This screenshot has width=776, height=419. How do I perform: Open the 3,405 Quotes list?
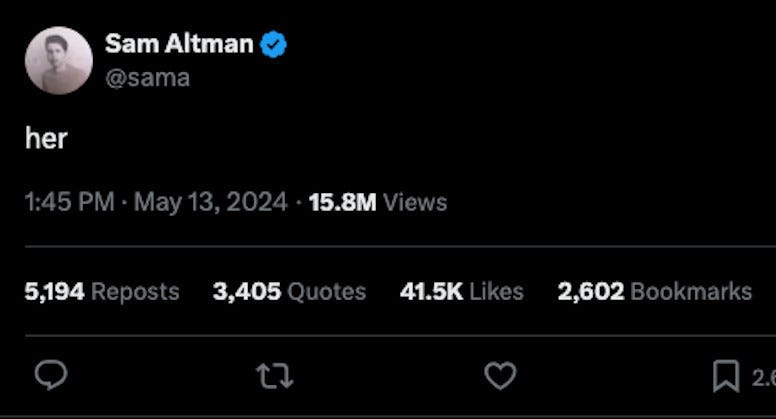[289, 291]
